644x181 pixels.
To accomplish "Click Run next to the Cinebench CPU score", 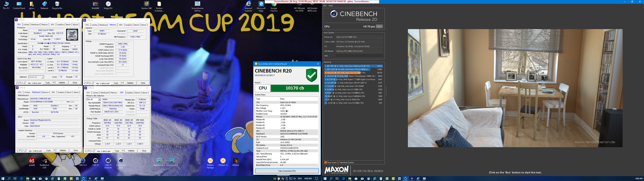I will click(x=379, y=26).
